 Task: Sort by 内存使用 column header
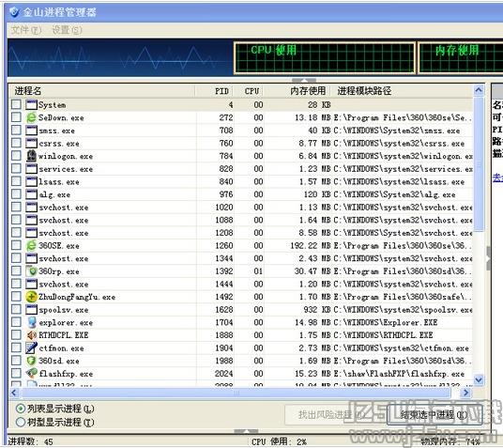point(297,91)
